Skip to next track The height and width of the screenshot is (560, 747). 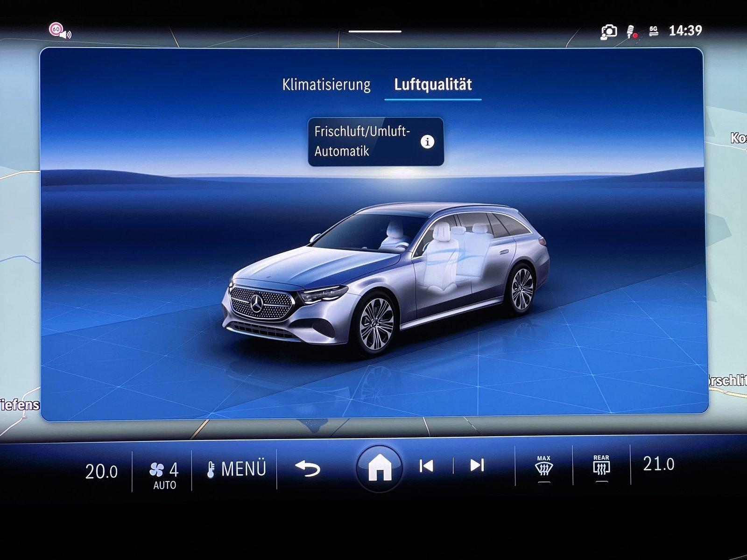coord(477,465)
